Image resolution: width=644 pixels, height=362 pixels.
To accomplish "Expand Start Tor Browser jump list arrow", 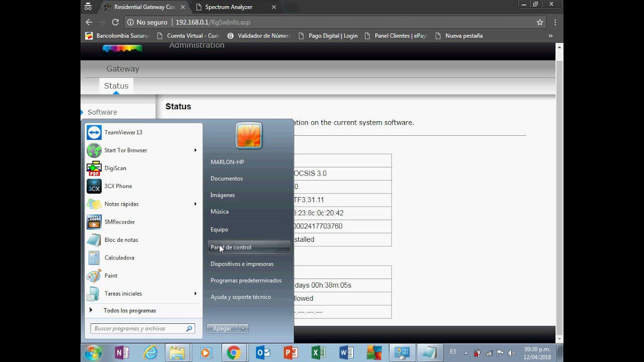I will [x=195, y=150].
